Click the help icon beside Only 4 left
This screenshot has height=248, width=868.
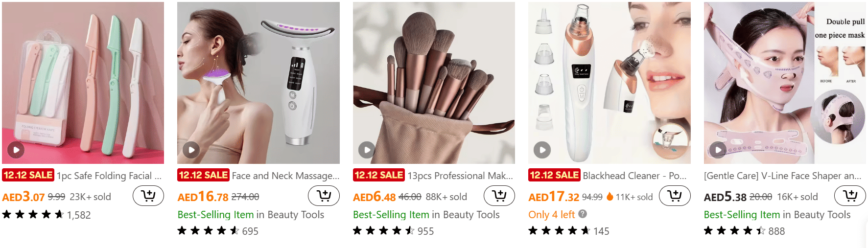[x=583, y=214]
